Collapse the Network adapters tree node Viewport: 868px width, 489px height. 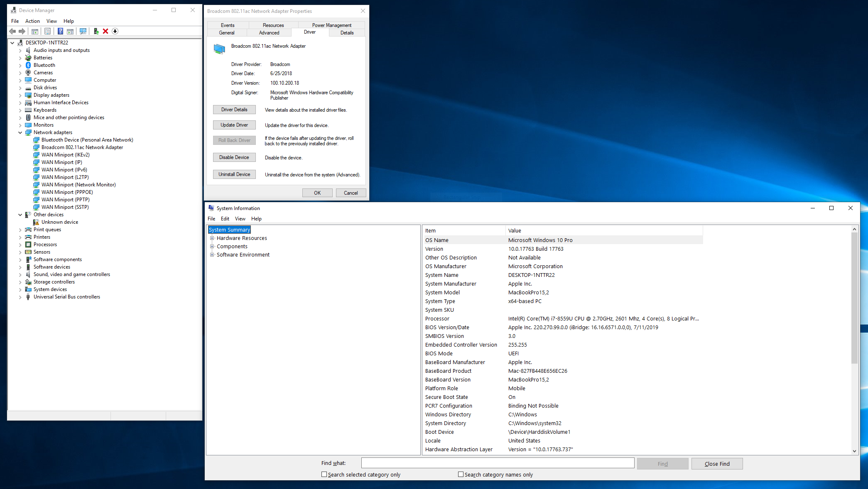click(x=20, y=132)
